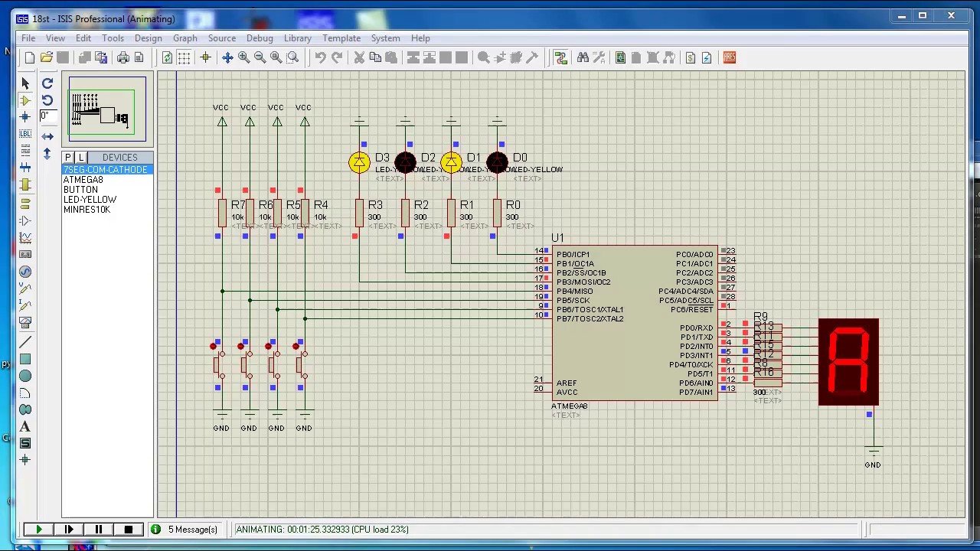
Task: Choose the 2D graphics box tool
Action: (25, 359)
